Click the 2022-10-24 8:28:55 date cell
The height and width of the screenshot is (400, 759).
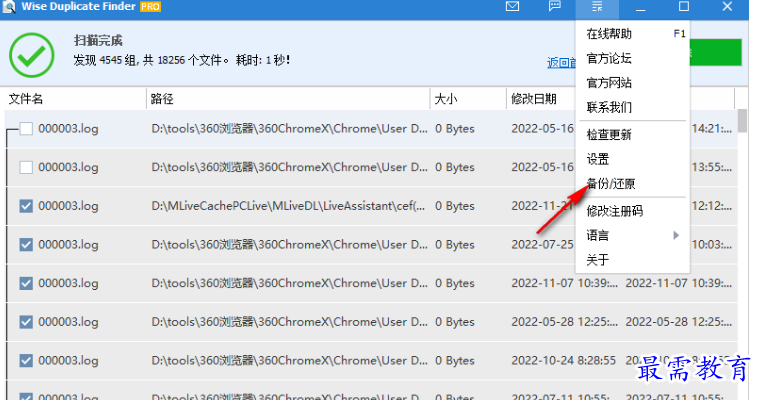(x=563, y=361)
